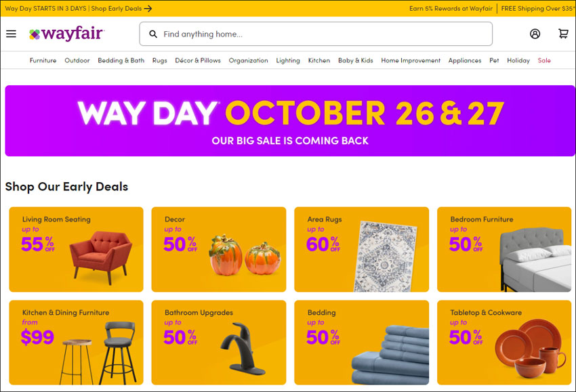Click the Wayfair logo

coord(67,34)
